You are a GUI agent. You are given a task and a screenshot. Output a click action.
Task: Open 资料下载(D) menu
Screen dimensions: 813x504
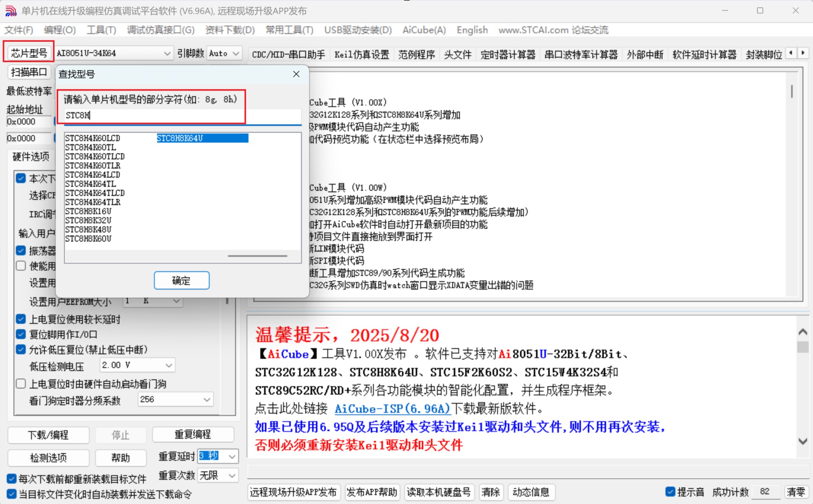click(x=230, y=30)
